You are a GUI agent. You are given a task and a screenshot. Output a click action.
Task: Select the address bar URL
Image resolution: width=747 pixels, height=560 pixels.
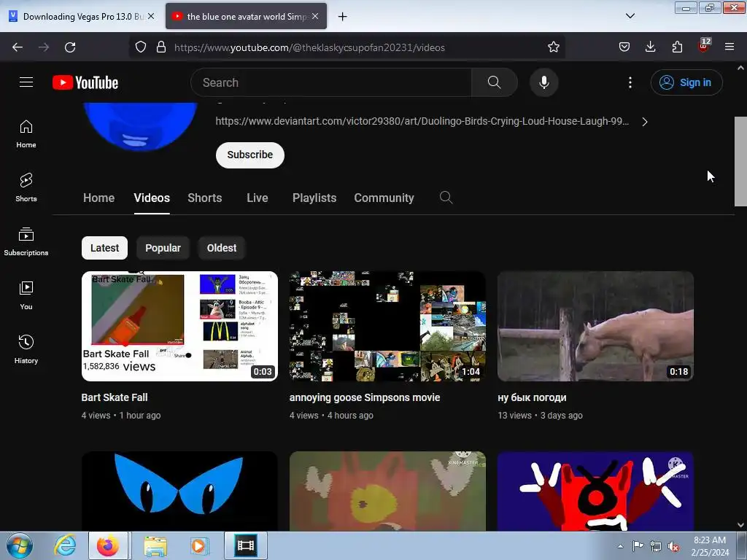click(x=309, y=47)
